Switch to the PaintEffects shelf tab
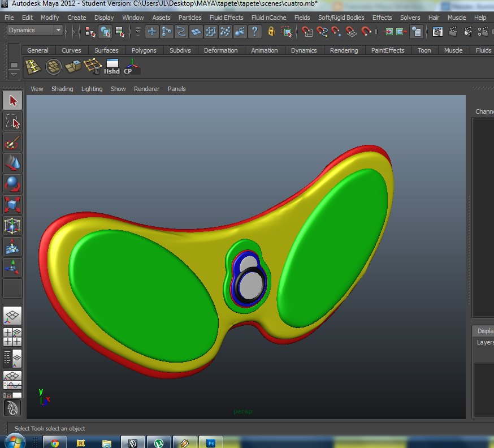The width and height of the screenshot is (494, 448). tap(388, 50)
